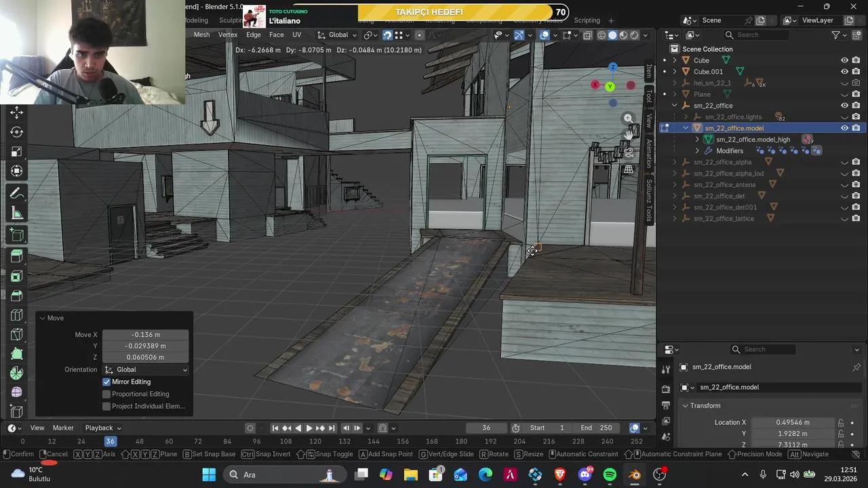868x488 pixels.
Task: Toggle snapping magnet in viewport header
Action: pyautogui.click(x=387, y=35)
